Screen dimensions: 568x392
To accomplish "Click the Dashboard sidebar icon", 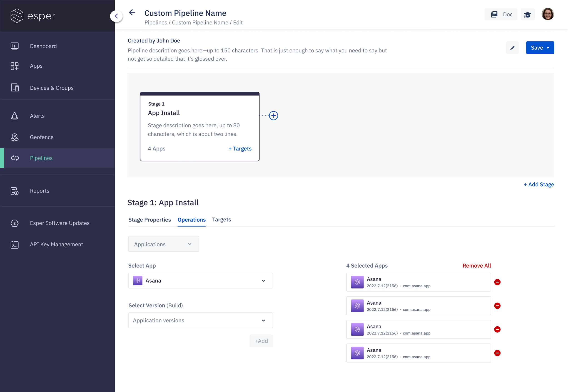I will coord(15,46).
